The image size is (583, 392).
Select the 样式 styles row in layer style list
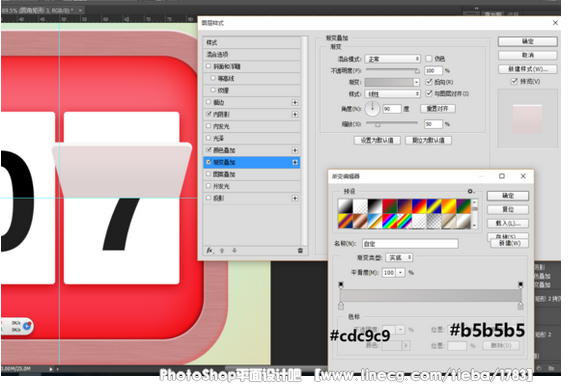point(252,42)
